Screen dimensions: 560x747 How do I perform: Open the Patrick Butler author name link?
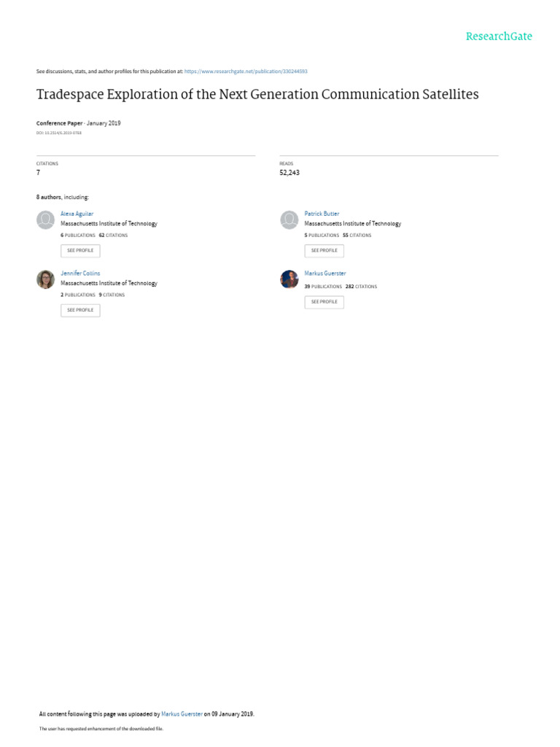322,214
